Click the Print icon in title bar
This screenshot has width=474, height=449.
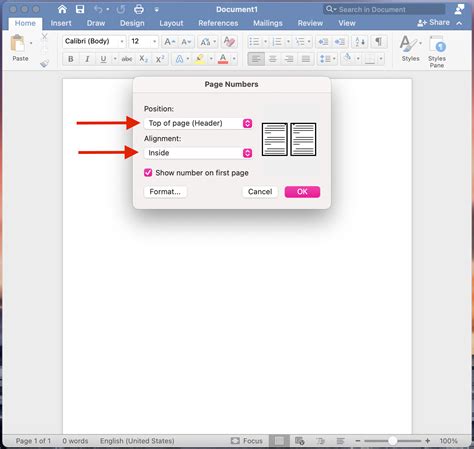(x=139, y=9)
